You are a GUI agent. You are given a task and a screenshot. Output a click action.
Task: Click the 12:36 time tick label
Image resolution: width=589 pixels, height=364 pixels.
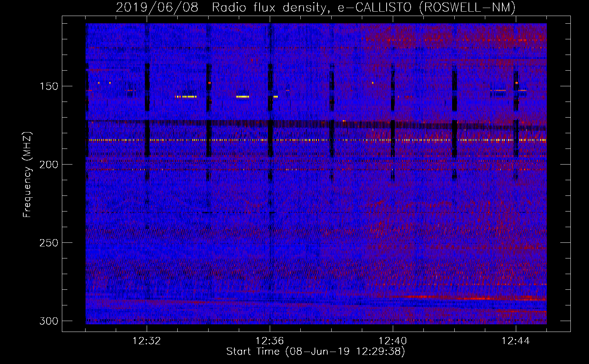click(270, 341)
